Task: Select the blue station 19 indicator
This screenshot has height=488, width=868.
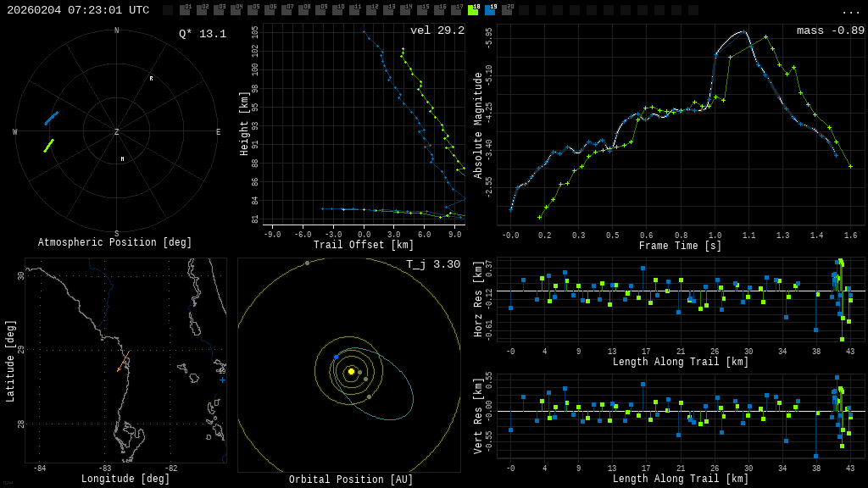Action: (x=490, y=10)
